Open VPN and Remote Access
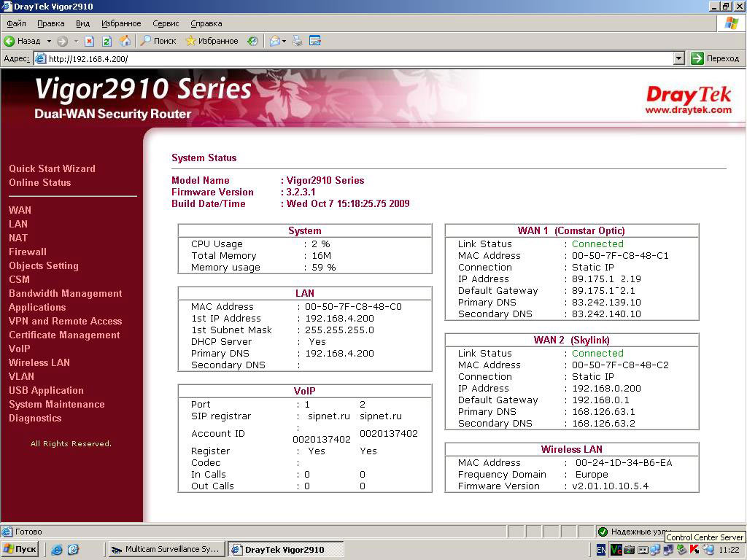The image size is (747, 560). pyautogui.click(x=65, y=321)
